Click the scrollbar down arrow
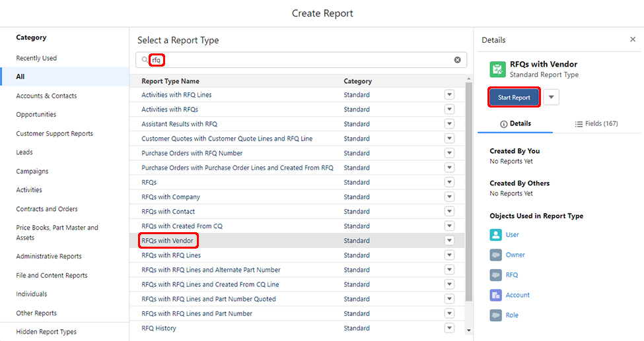 point(468,330)
